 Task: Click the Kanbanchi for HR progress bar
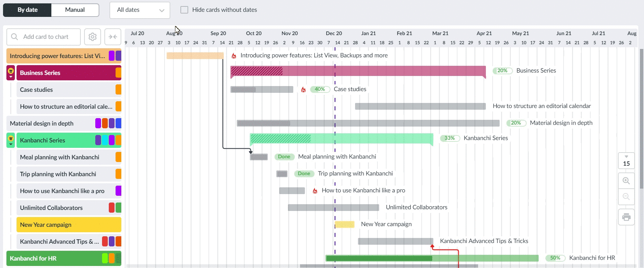point(432,258)
